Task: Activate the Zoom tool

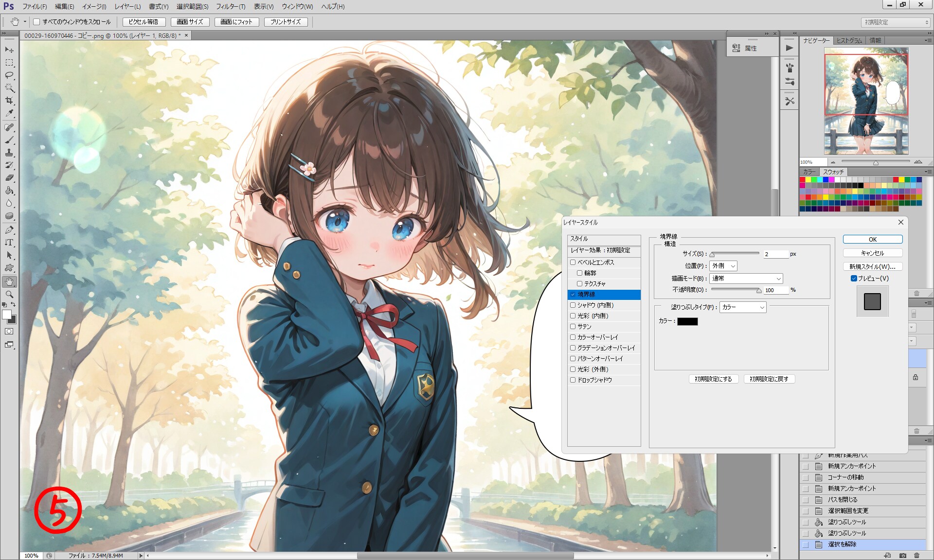Action: pos(9,294)
